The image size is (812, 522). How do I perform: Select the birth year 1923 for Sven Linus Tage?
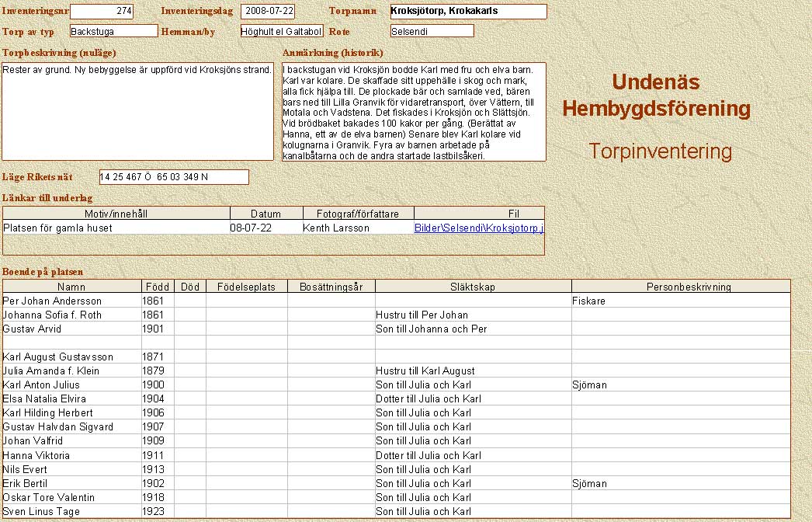click(153, 511)
